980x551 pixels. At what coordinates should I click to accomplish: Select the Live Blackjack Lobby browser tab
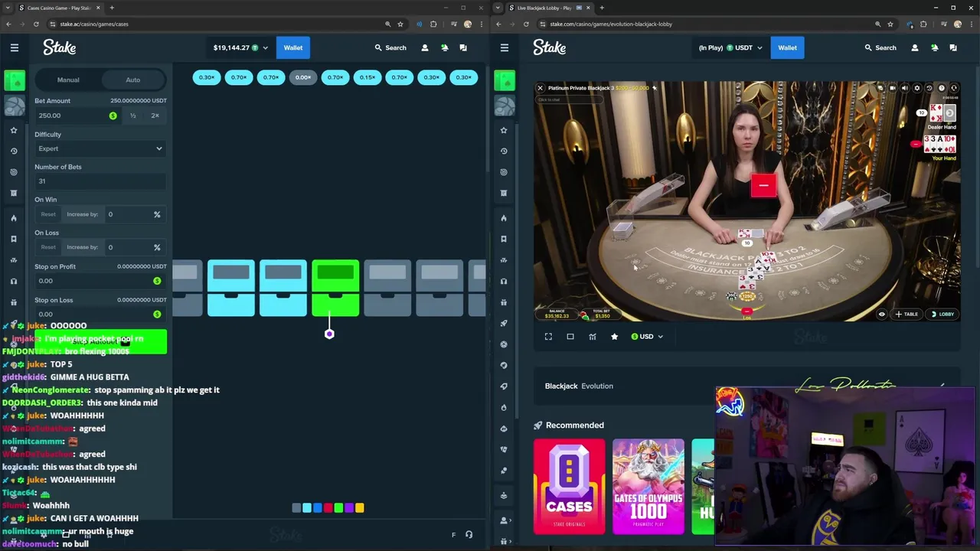point(551,8)
